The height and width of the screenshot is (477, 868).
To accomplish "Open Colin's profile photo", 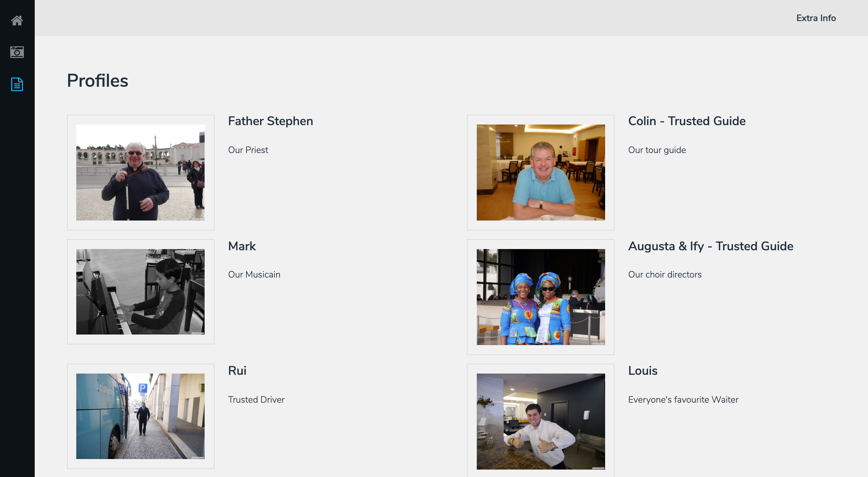I will [540, 172].
